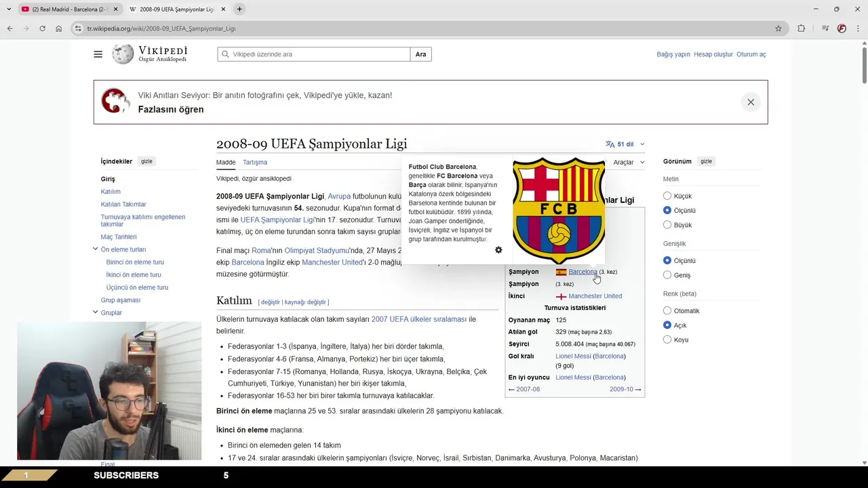
Task: Select the Madde tab
Action: 226,163
